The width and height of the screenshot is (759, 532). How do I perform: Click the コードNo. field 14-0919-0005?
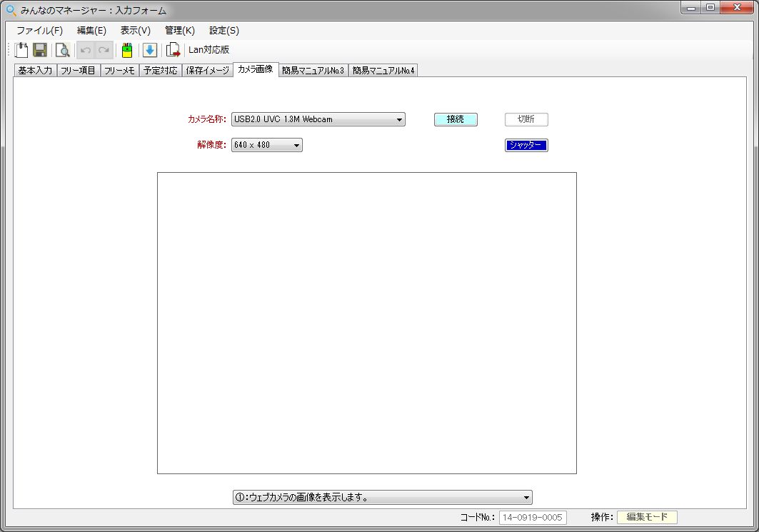pos(532,518)
